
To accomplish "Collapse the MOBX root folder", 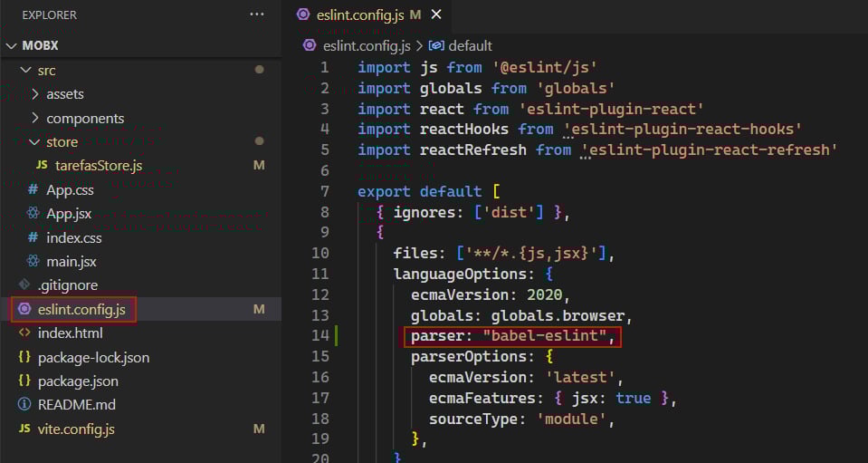I will click(x=11, y=46).
